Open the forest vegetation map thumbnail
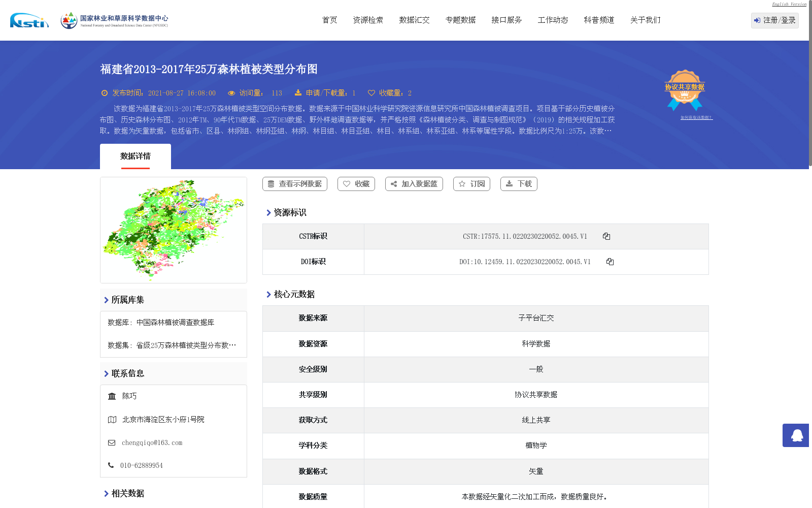 coord(174,230)
